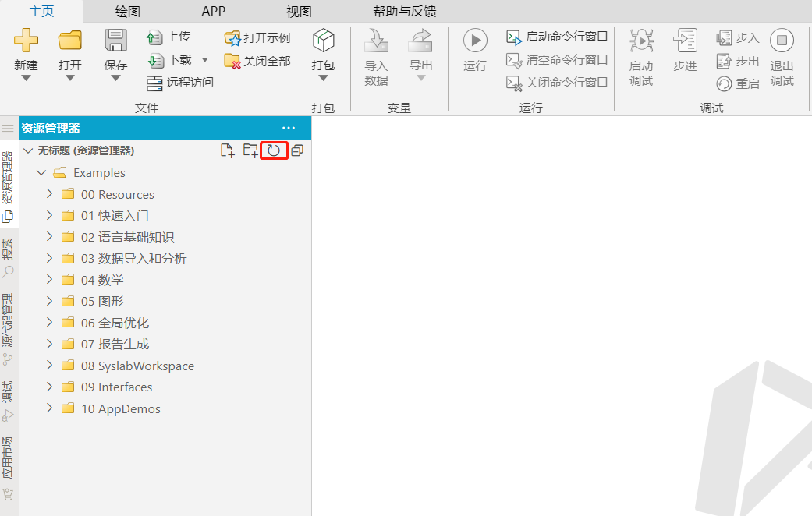
Task: Collapse the Examples folder
Action: [x=41, y=173]
